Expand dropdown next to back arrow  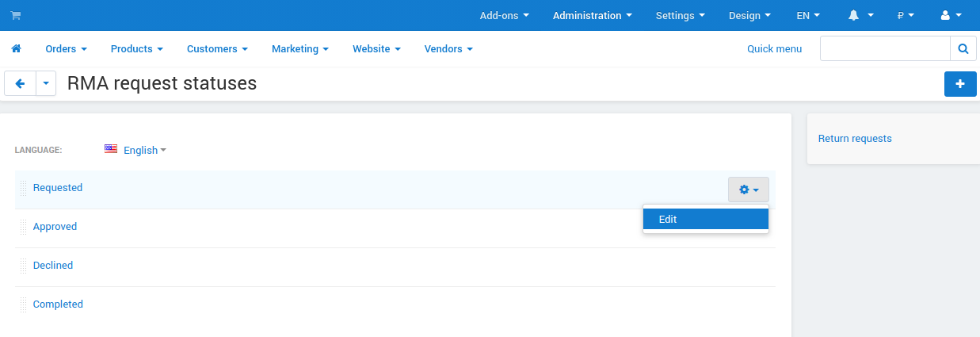(x=46, y=83)
